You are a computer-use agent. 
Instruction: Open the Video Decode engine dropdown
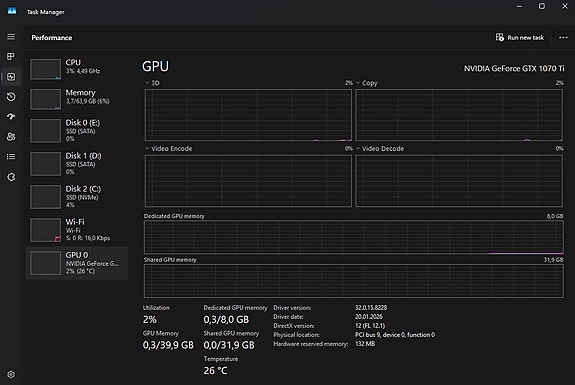point(358,148)
